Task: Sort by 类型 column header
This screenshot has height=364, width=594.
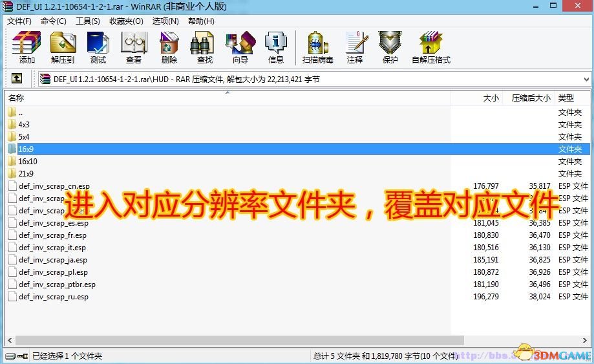Action: (x=572, y=98)
